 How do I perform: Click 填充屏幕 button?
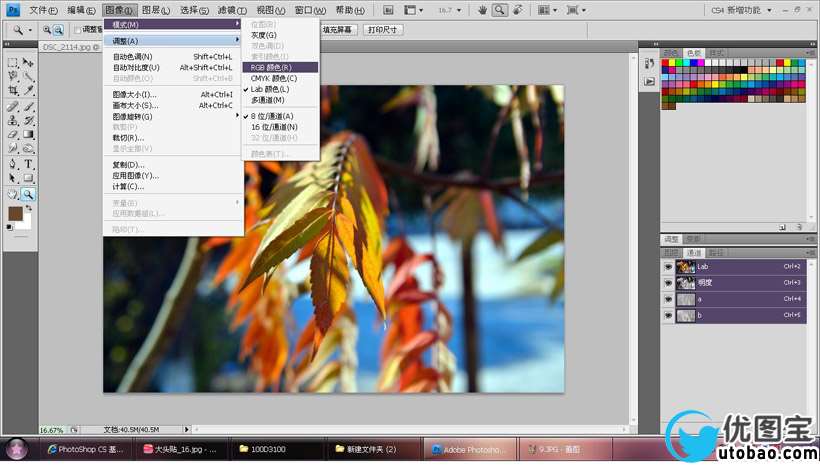[337, 30]
